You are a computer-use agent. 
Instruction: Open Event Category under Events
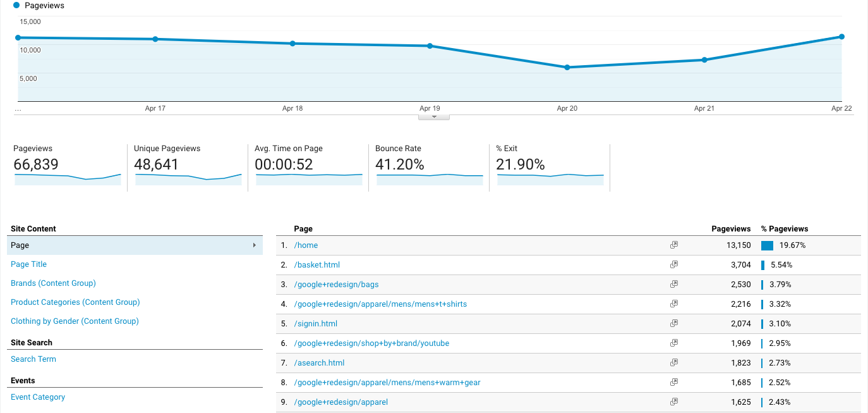[x=38, y=397]
